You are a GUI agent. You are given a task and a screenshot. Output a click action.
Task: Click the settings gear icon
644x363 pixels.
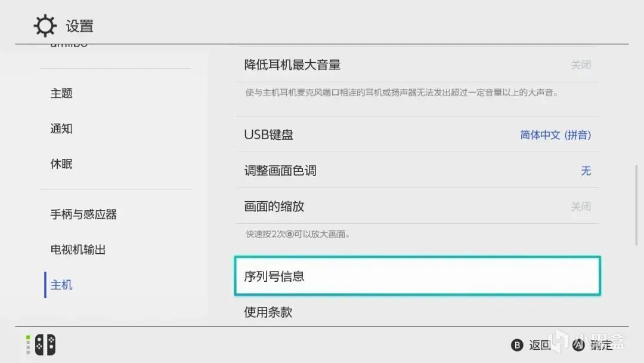(x=45, y=26)
